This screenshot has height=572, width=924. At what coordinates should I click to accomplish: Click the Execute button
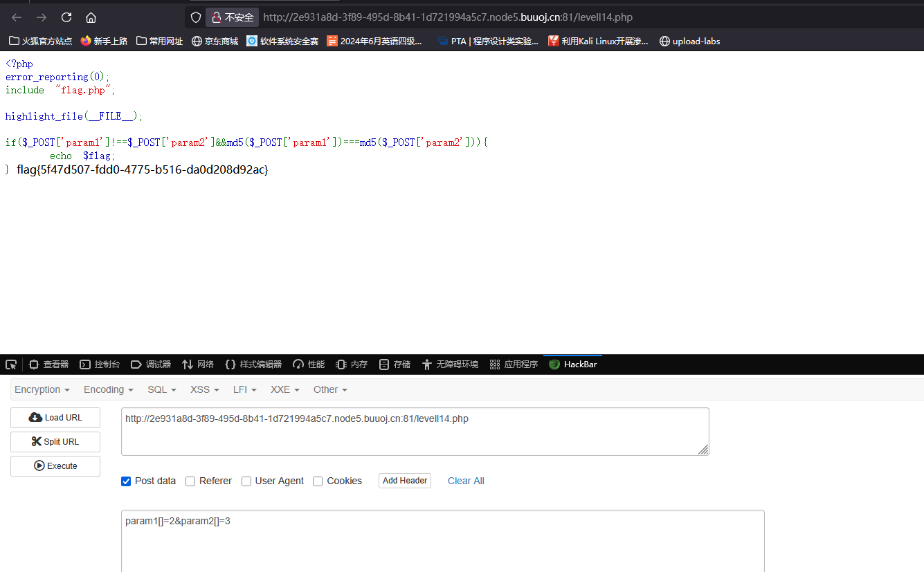tap(55, 466)
